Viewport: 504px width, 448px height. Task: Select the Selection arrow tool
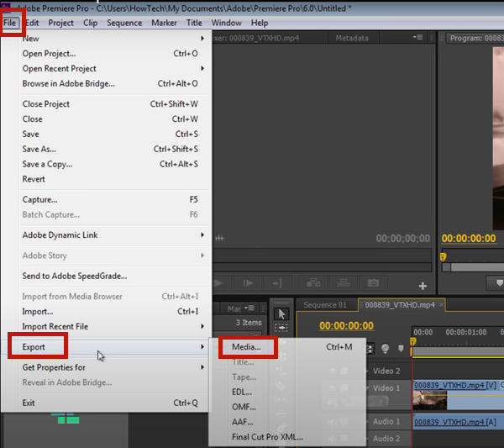(x=281, y=314)
